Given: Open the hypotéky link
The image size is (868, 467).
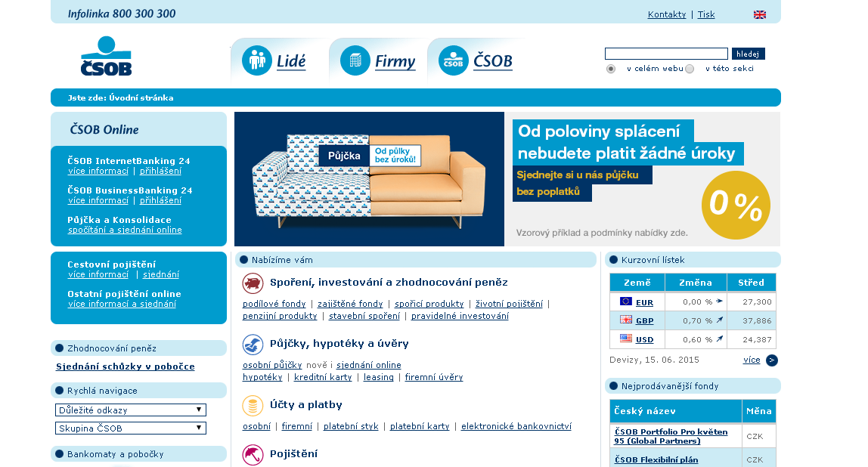Looking at the screenshot, I should tap(262, 377).
